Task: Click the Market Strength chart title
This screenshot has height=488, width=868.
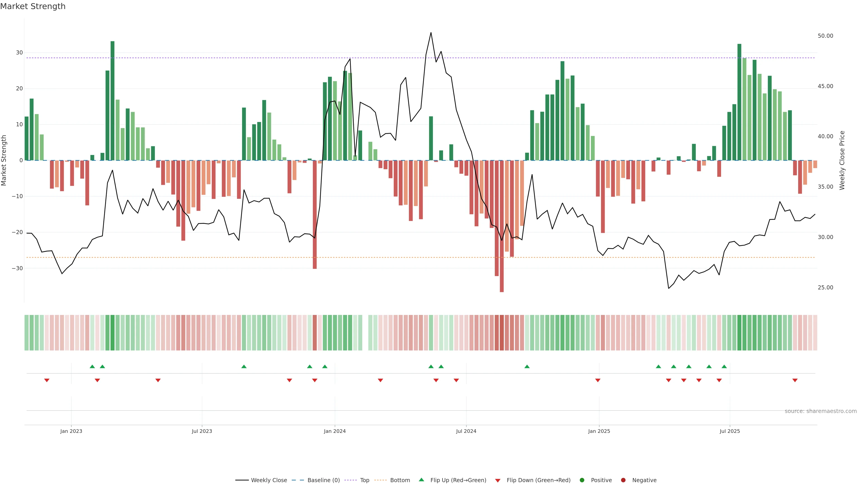Action: pos(33,6)
